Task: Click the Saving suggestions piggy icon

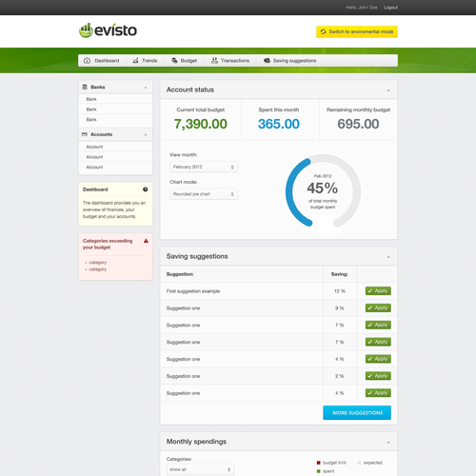Action: pos(268,60)
